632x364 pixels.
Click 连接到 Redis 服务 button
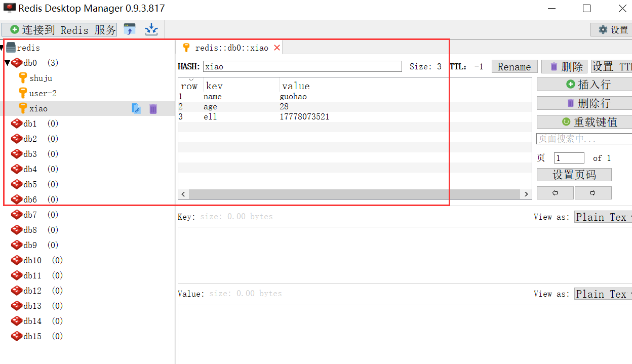click(59, 29)
